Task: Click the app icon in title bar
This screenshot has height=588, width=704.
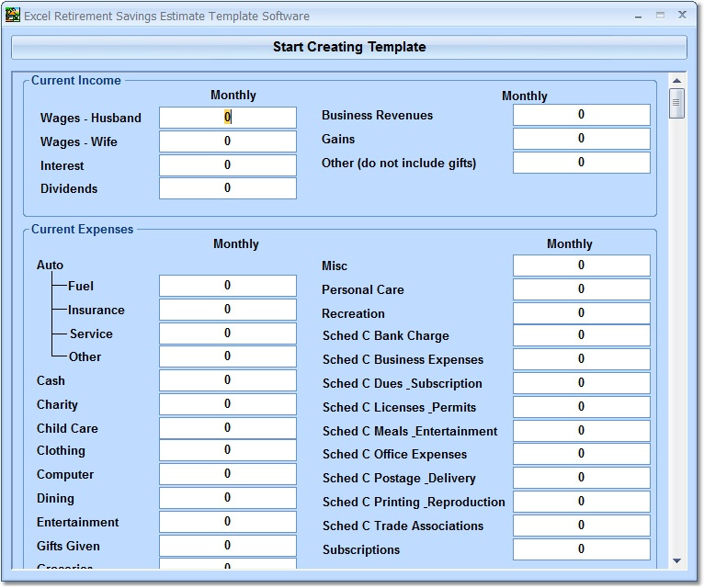Action: coord(13,16)
